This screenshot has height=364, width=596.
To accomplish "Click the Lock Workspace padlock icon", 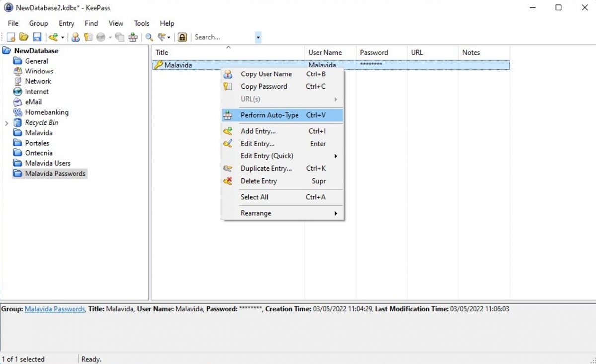I will pyautogui.click(x=182, y=37).
